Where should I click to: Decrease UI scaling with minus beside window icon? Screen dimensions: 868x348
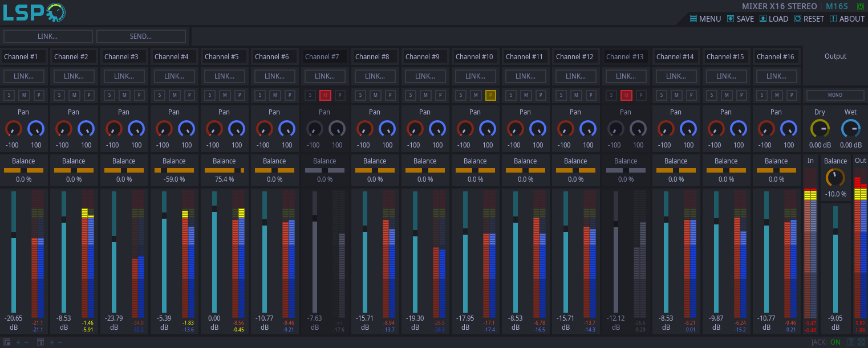(x=26, y=342)
